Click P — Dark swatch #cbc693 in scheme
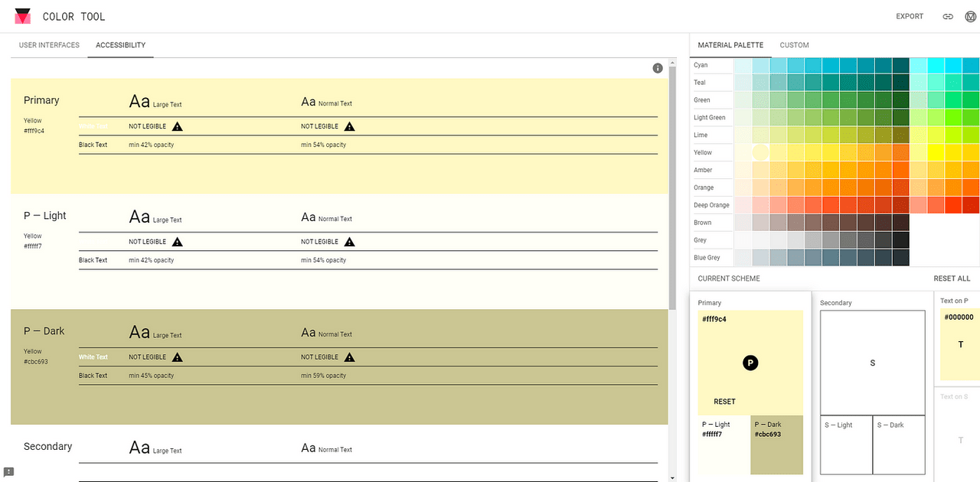 click(776, 445)
